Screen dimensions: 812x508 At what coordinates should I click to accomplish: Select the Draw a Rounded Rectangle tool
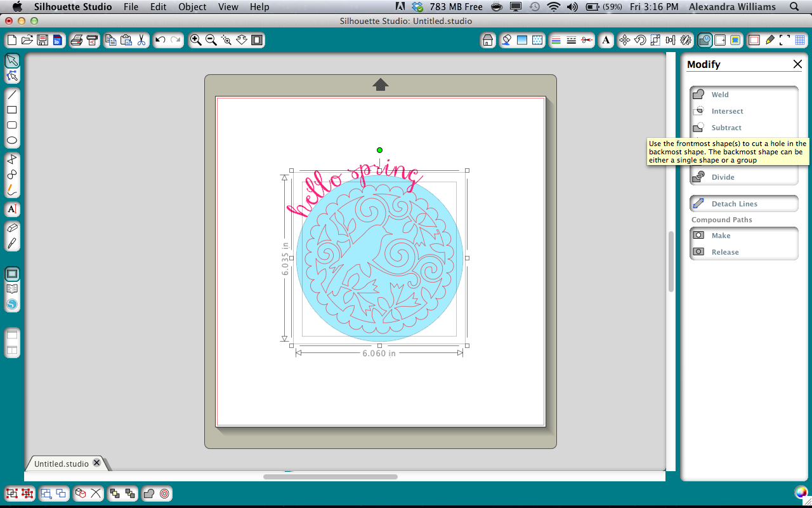point(12,125)
